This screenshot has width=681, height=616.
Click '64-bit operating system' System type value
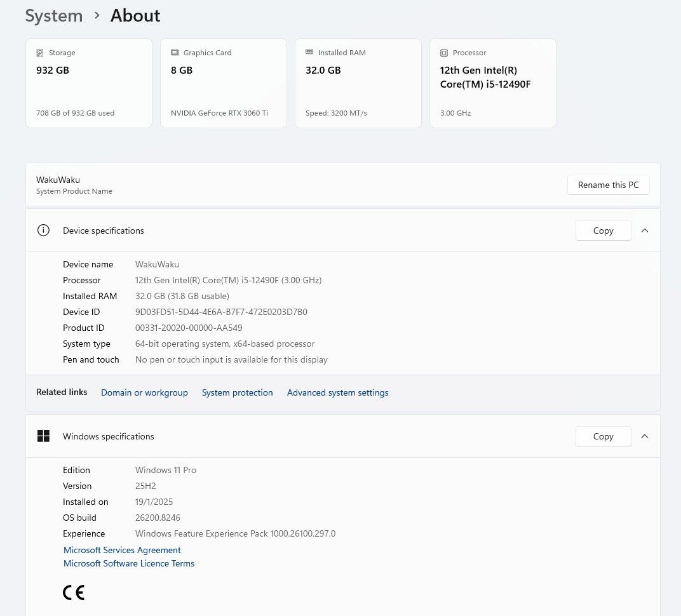tap(225, 344)
